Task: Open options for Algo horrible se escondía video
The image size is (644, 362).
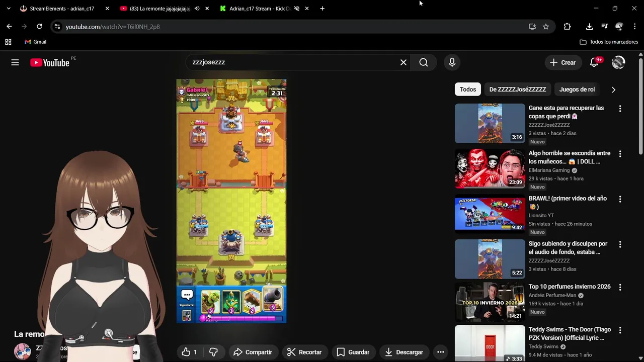Action: tap(620, 154)
